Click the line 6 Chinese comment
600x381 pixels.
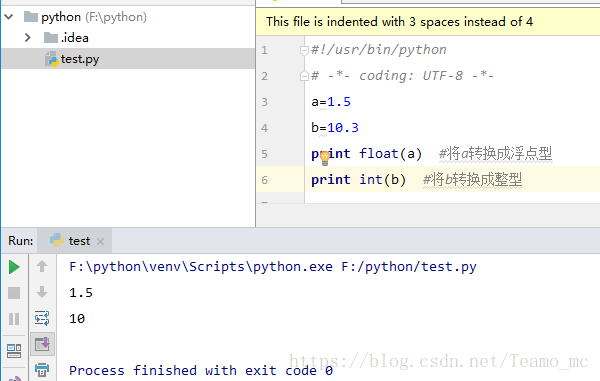tap(472, 180)
